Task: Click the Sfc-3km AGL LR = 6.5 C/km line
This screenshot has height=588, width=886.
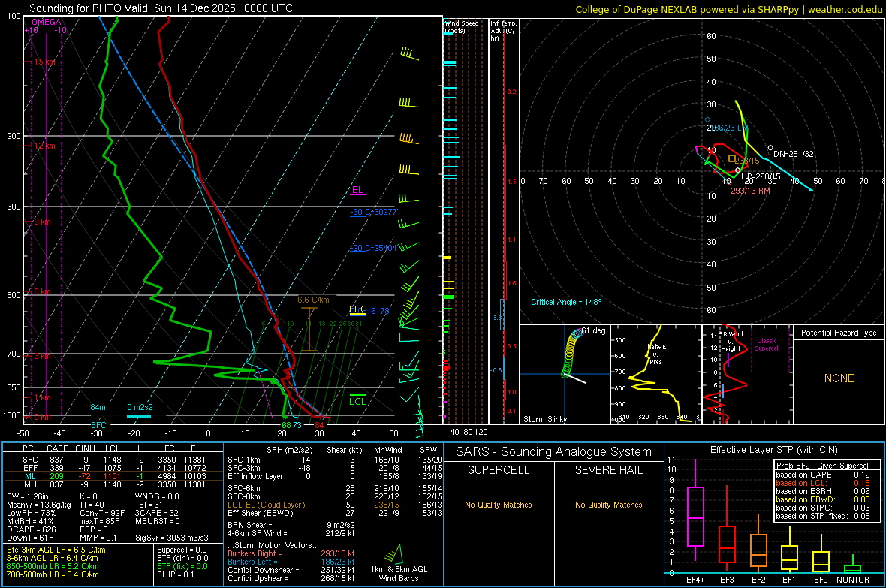Action: (x=56, y=550)
